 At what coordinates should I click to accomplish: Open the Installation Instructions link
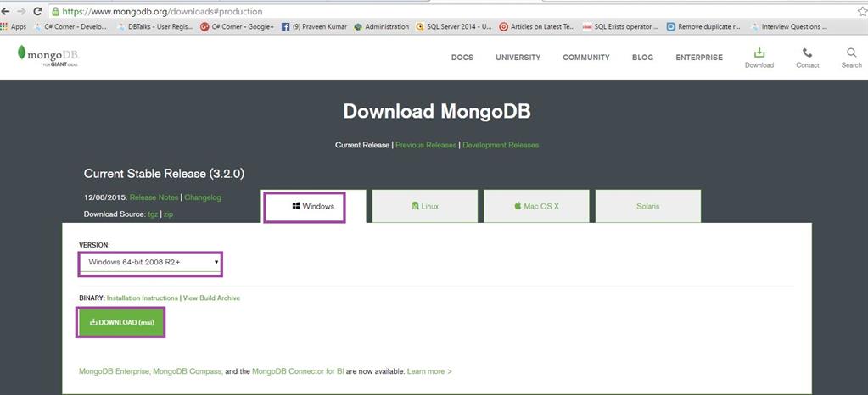pos(143,298)
